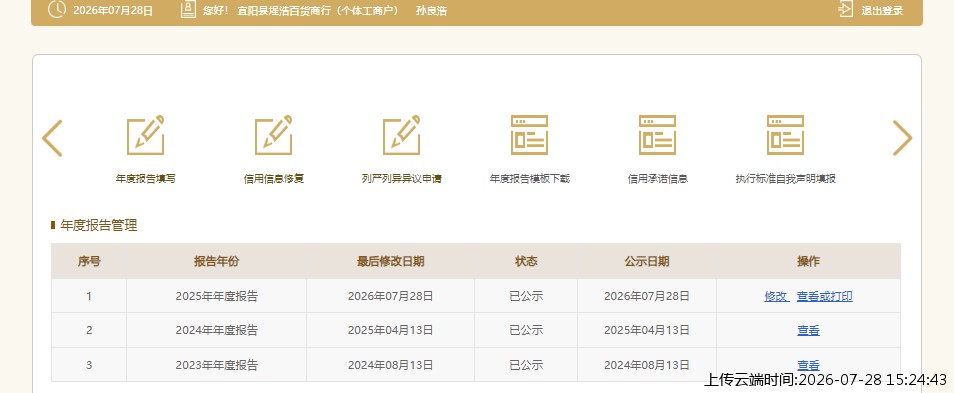954x393 pixels.
Task: Click last-modified date 2026年07月28日 in row 1
Action: (391, 296)
